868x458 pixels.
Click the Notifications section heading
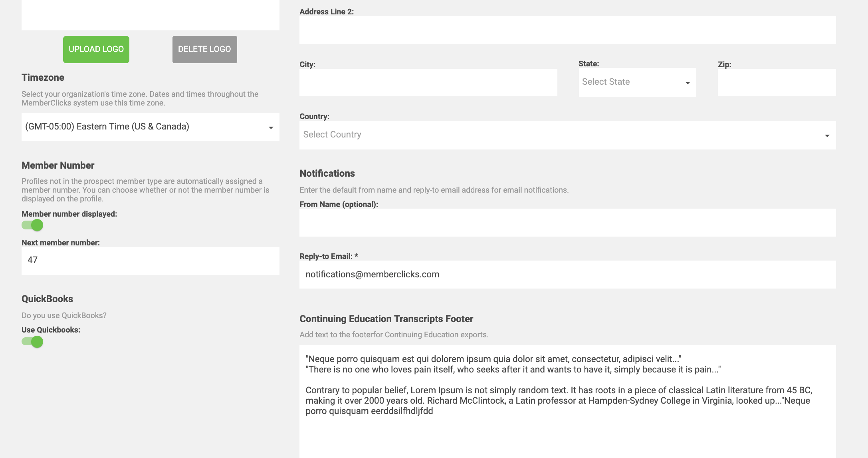(327, 173)
